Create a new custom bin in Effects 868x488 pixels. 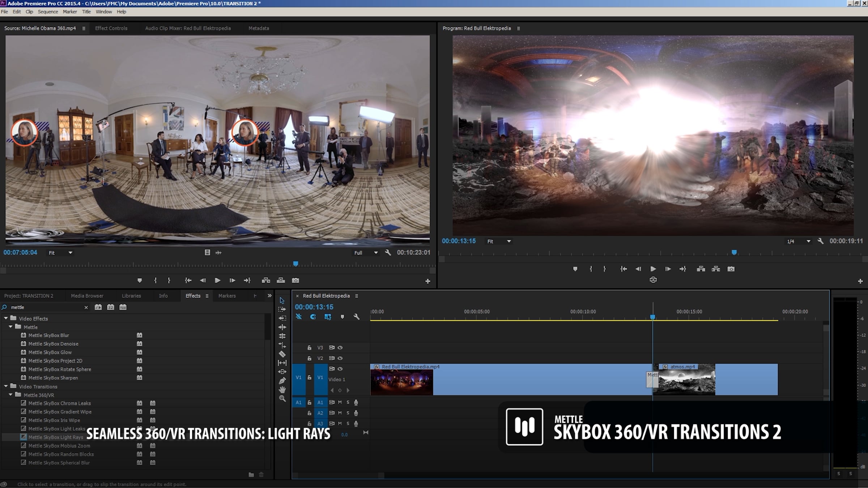[x=251, y=475]
